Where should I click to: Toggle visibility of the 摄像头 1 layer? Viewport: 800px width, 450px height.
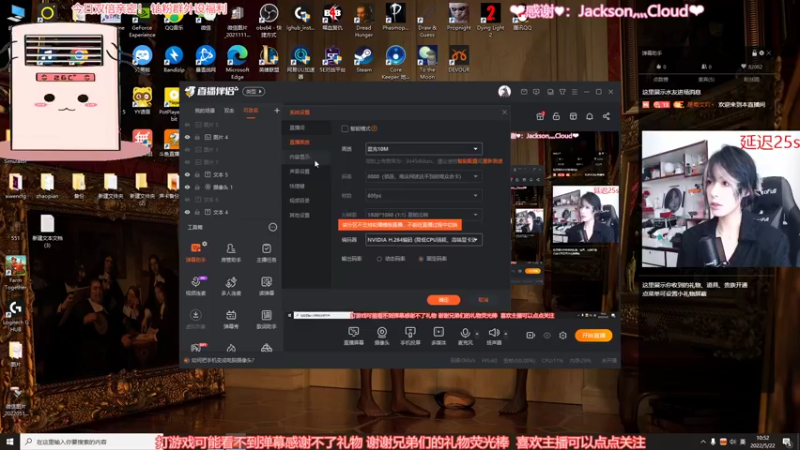pos(187,187)
